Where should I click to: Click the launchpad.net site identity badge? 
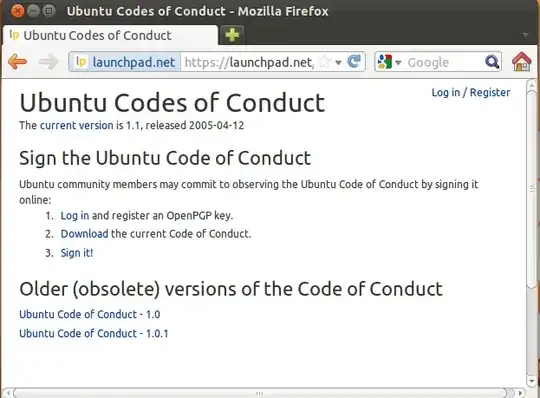(x=125, y=62)
